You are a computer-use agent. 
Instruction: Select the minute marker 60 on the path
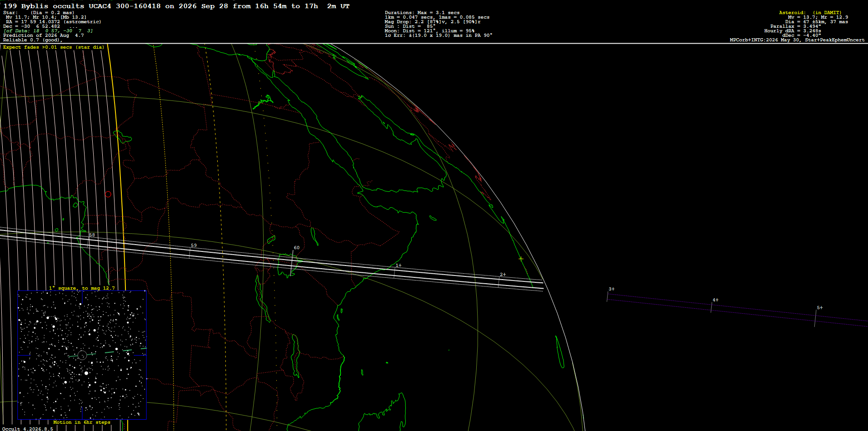click(x=296, y=248)
